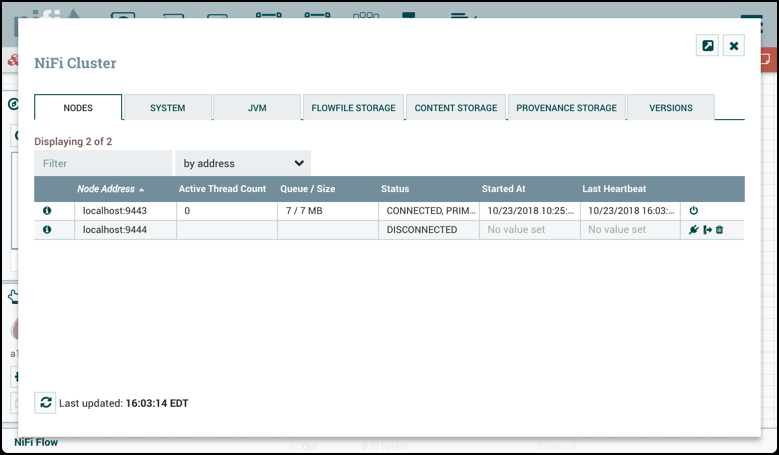
Task: Offload node localhost:9444
Action: 707,230
